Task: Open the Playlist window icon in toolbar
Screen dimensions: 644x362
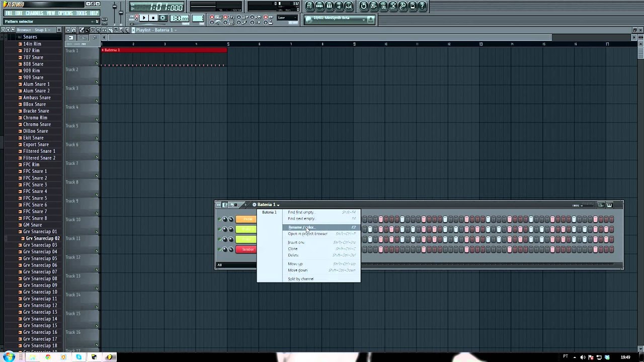Action: (x=309, y=6)
